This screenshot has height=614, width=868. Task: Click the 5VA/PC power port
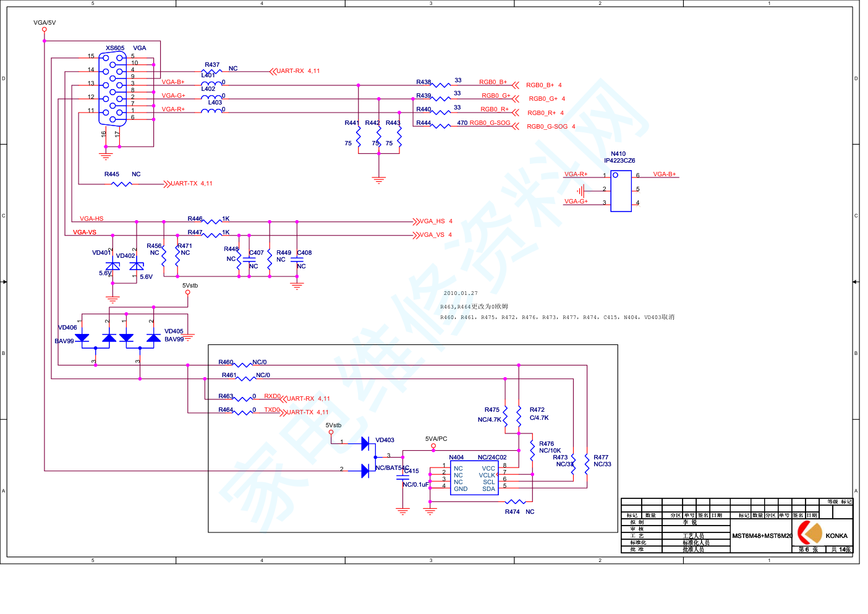coord(433,445)
